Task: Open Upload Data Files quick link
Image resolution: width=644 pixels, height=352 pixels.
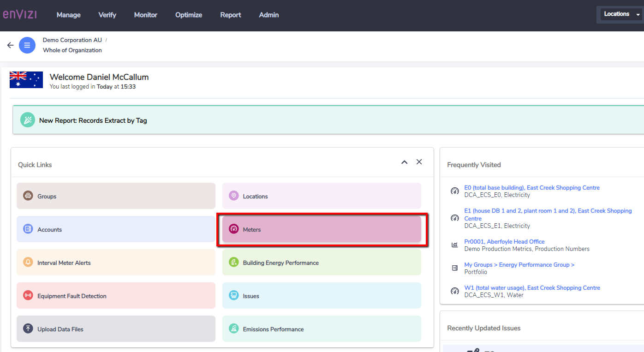Action: (116, 329)
